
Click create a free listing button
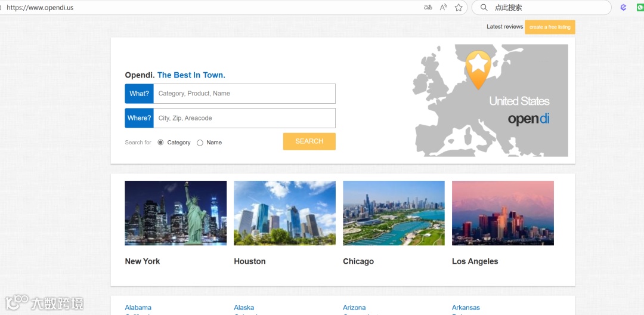(550, 27)
